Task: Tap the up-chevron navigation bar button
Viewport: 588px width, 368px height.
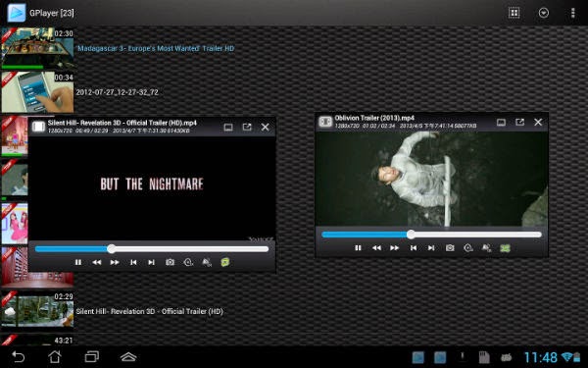Action: click(128, 357)
